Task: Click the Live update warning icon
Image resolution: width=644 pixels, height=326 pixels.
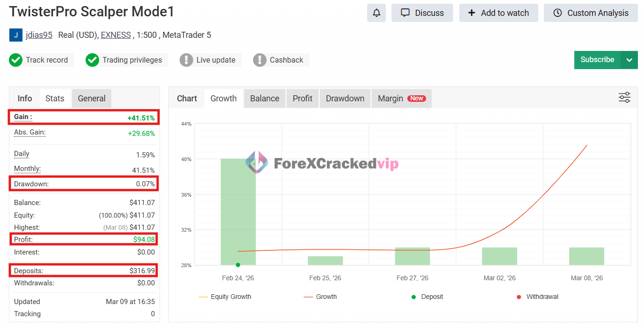Action: pos(186,60)
